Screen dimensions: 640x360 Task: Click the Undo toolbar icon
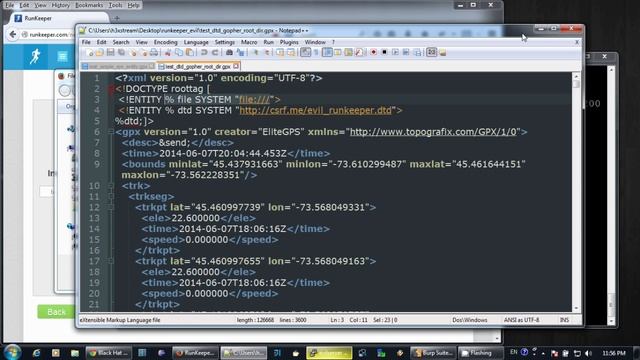pos(204,53)
